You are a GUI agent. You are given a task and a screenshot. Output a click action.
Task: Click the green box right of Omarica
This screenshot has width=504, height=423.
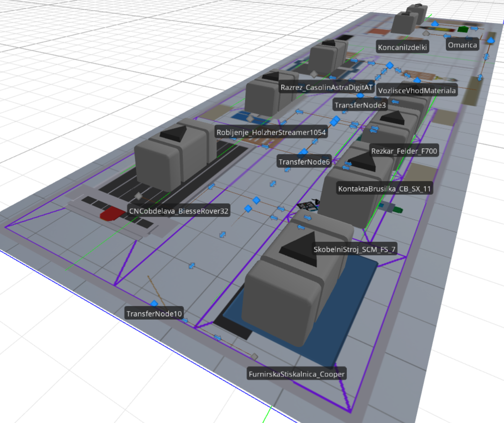click(x=462, y=29)
